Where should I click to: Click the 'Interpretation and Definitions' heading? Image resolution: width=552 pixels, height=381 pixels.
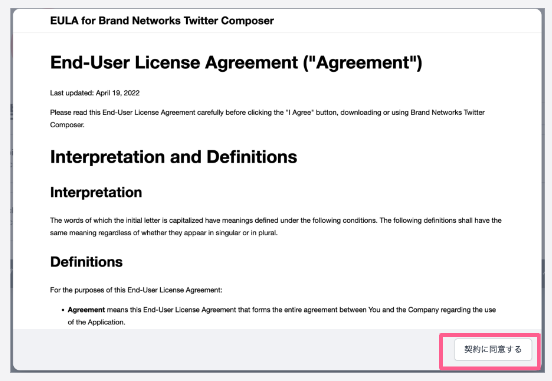click(x=174, y=157)
